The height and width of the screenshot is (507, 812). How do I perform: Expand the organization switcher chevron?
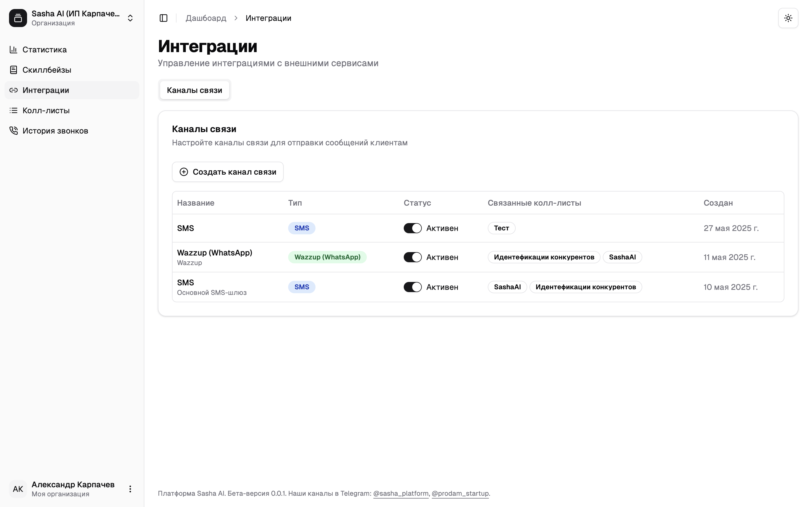tap(130, 18)
